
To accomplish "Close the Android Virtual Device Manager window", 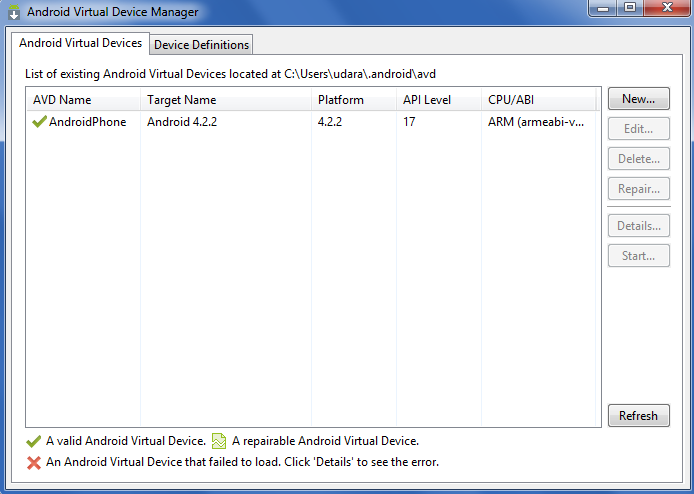I will 667,8.
